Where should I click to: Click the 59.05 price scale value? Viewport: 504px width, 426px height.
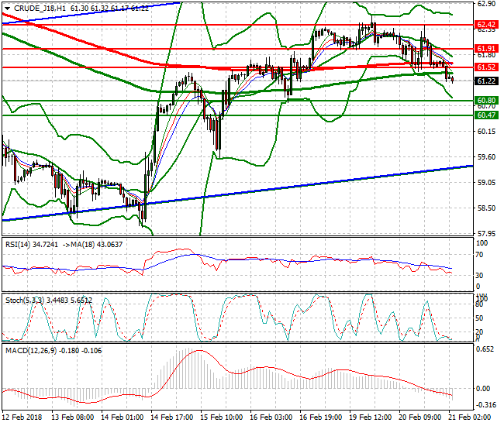click(x=486, y=182)
